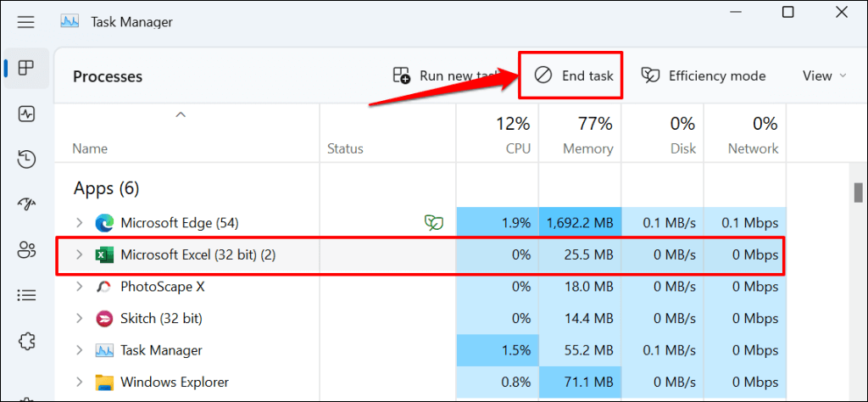868x402 pixels.
Task: Open Startup apps in sidebar
Action: pyautogui.click(x=26, y=204)
